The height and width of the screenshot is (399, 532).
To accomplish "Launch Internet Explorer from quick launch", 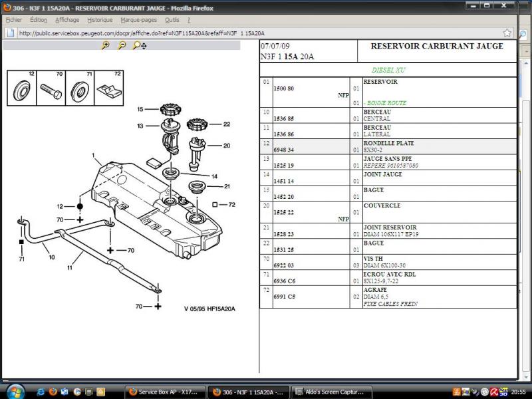I will 41,392.
